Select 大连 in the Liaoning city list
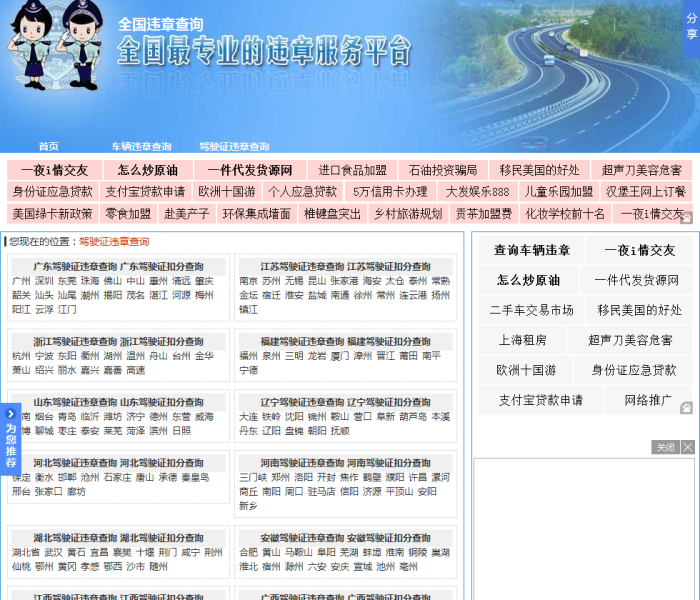 pyautogui.click(x=248, y=417)
